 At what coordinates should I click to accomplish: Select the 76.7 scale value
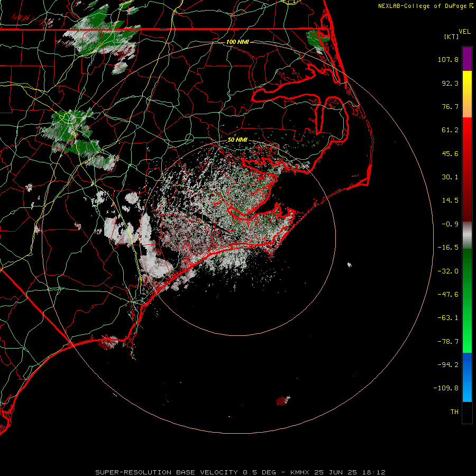pyautogui.click(x=450, y=106)
